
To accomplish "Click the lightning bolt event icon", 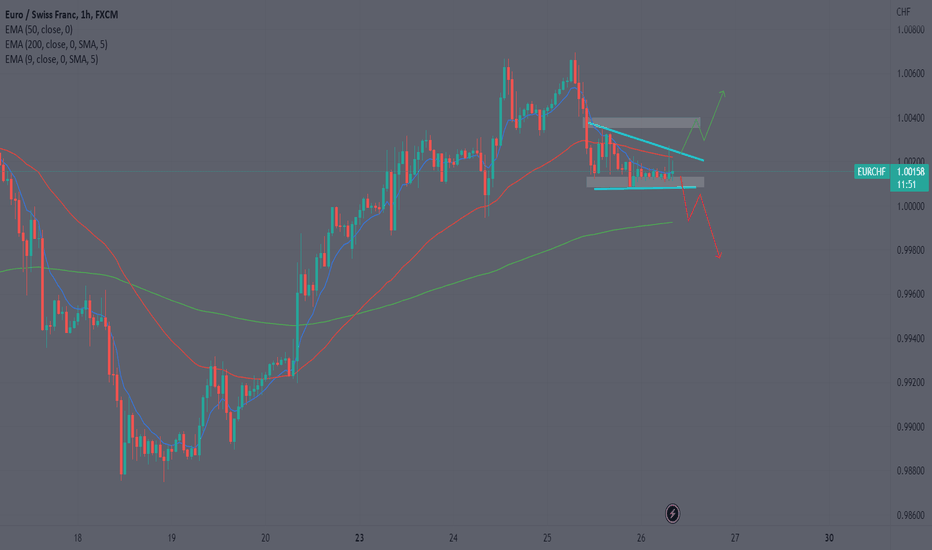I will point(672,513).
